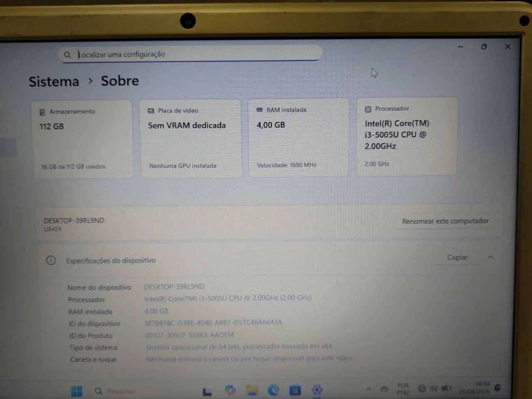Select the 'Especificações do dispositivo' header text

(111, 261)
